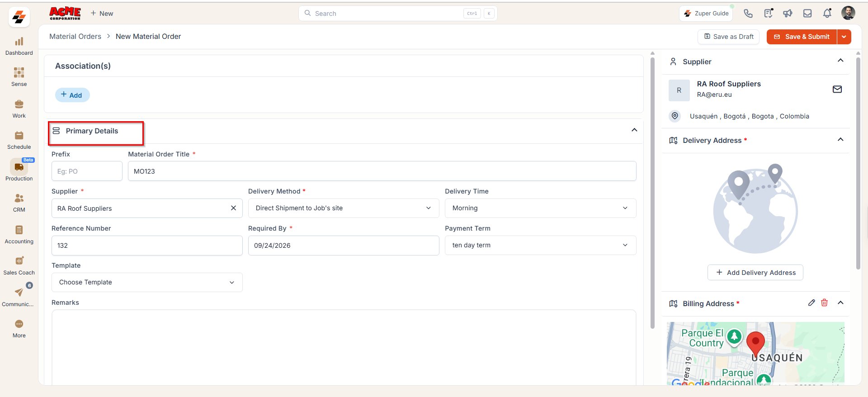Click the Billing Address map thumbnail
The height and width of the screenshot is (397, 868).
click(755, 354)
